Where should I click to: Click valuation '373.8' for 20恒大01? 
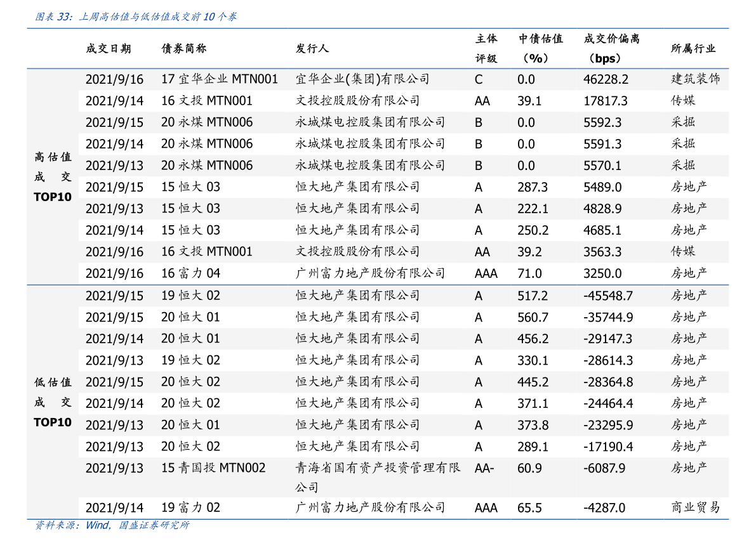pos(533,425)
